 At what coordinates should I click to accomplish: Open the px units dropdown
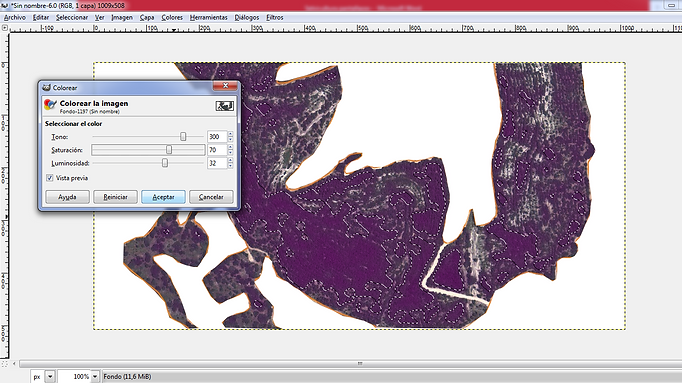[x=50, y=376]
